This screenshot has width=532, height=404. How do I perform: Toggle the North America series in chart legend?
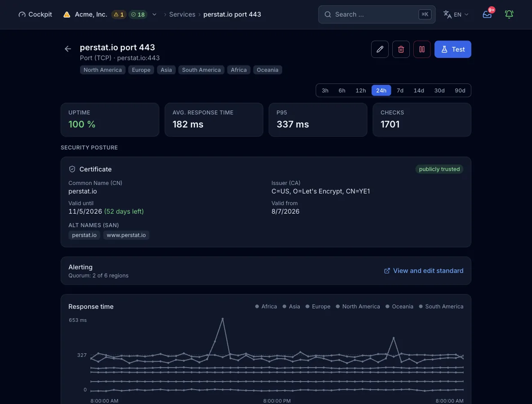point(358,307)
